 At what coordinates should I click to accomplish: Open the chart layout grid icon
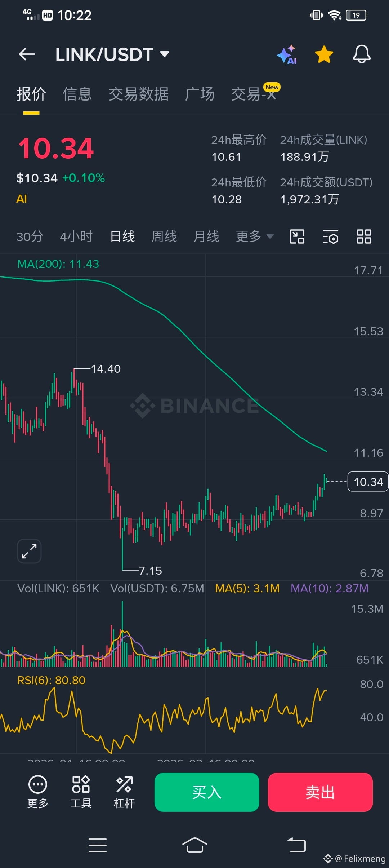point(364,237)
